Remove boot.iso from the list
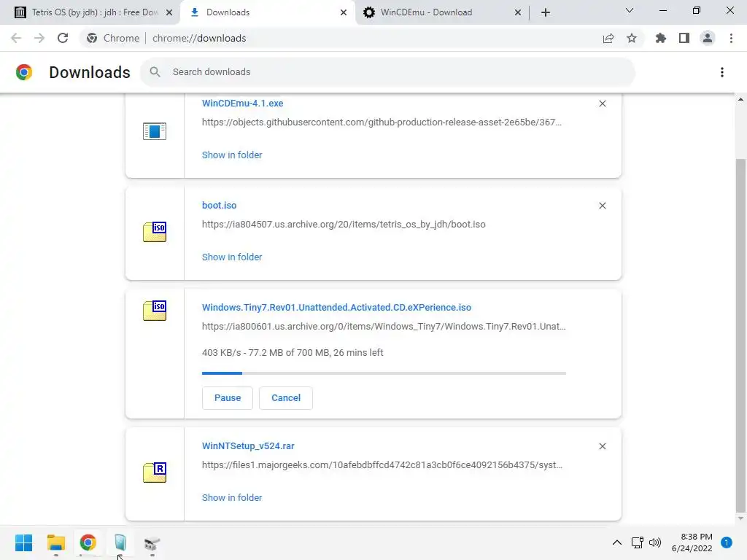Viewport: 747px width, 560px height. click(x=602, y=206)
